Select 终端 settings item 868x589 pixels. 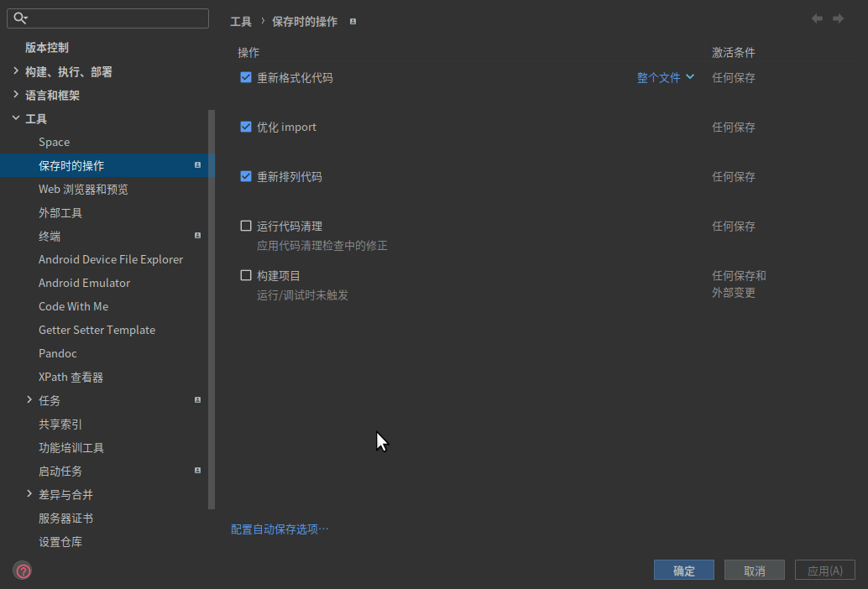[x=50, y=236]
